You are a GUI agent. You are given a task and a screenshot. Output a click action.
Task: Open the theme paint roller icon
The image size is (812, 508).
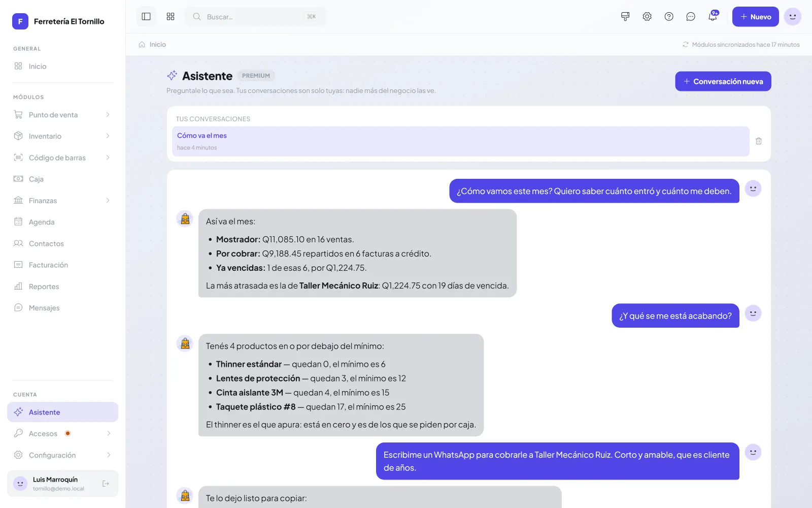point(625,17)
